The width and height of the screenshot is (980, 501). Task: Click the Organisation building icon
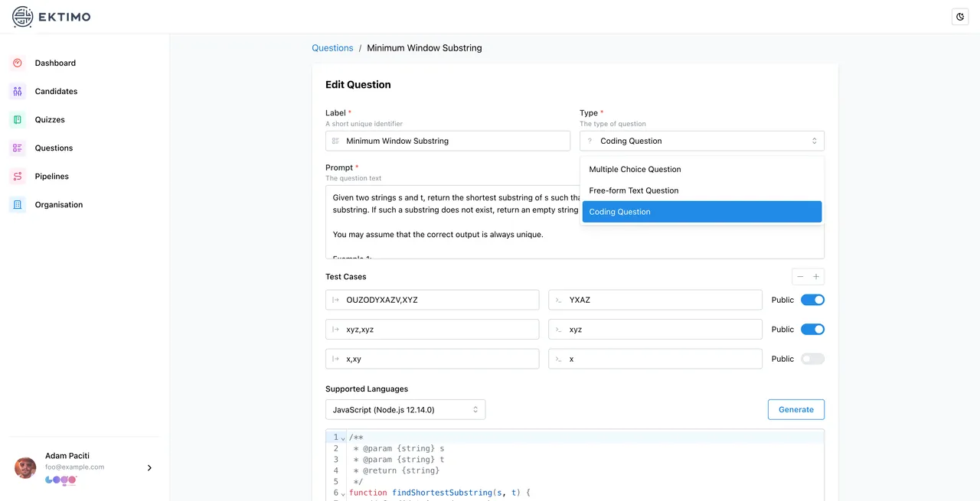(x=18, y=204)
